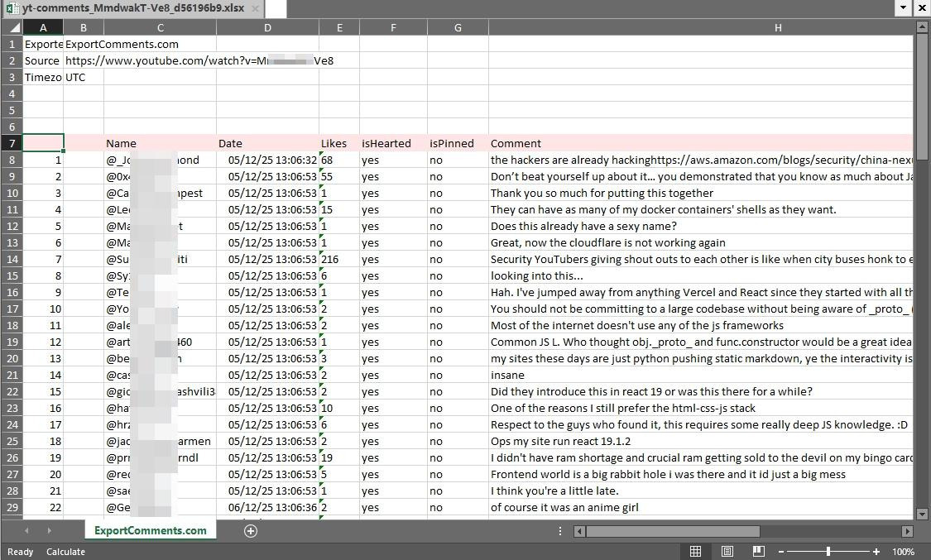Open sheet options via the three-dot icon
Screen dimensions: 931x560
(560, 530)
